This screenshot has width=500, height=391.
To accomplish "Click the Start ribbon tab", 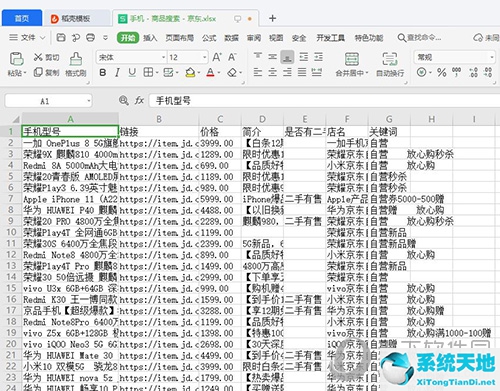I will 128,38.
